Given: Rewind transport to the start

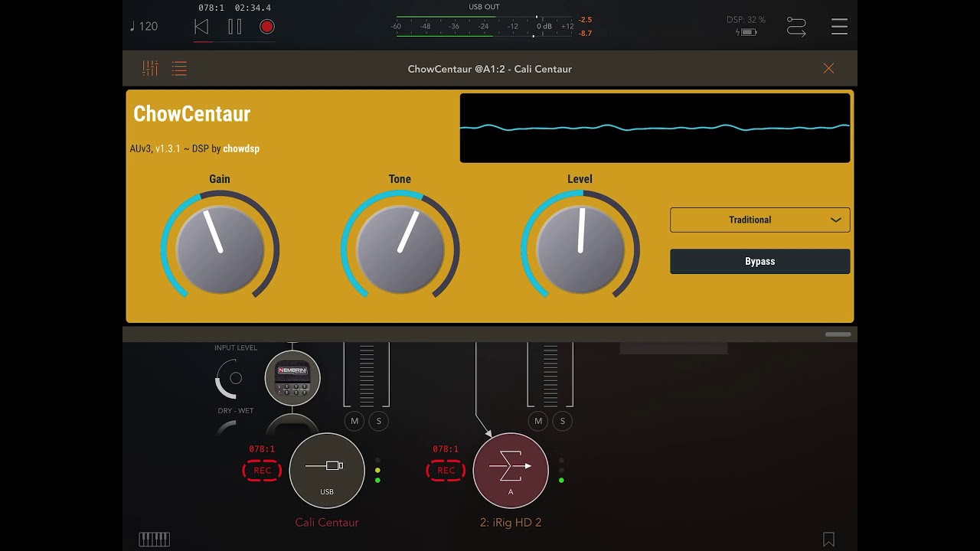Looking at the screenshot, I should (x=201, y=27).
